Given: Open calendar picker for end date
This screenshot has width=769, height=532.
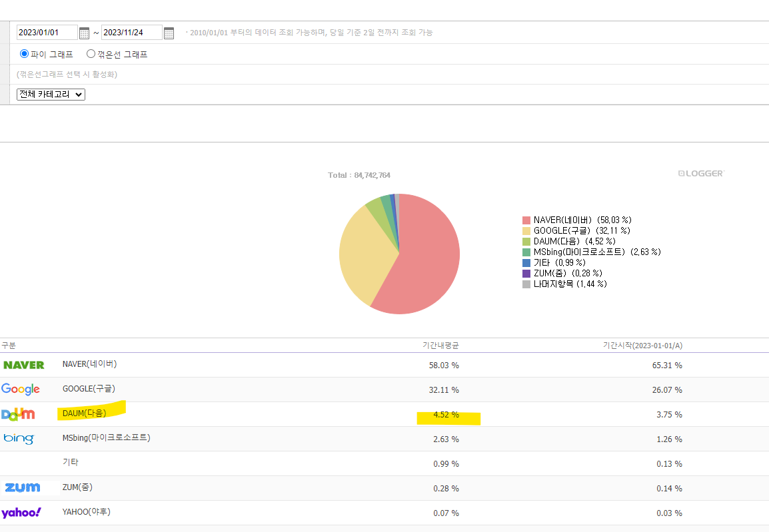Looking at the screenshot, I should (169, 33).
